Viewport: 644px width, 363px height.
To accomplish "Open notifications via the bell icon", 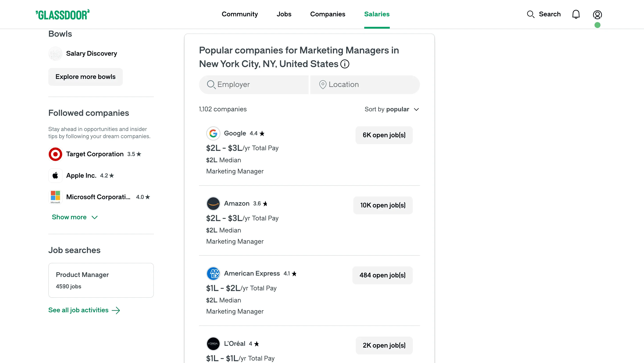I will click(x=576, y=14).
